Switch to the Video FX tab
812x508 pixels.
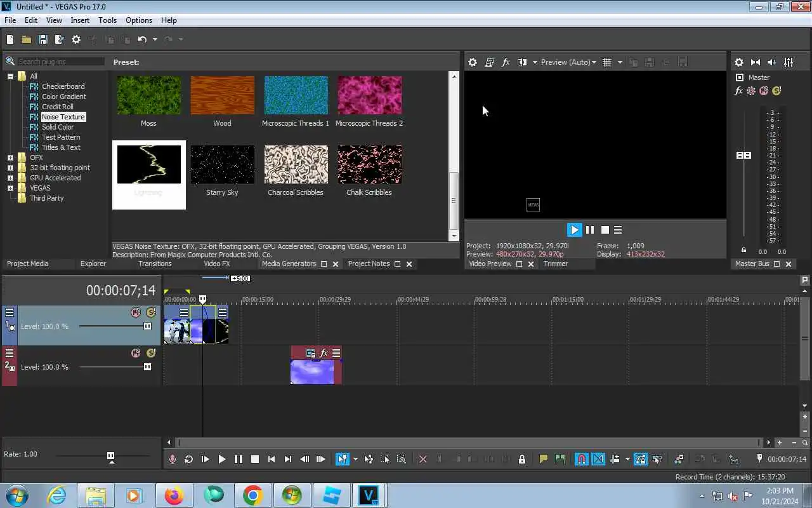(217, 264)
